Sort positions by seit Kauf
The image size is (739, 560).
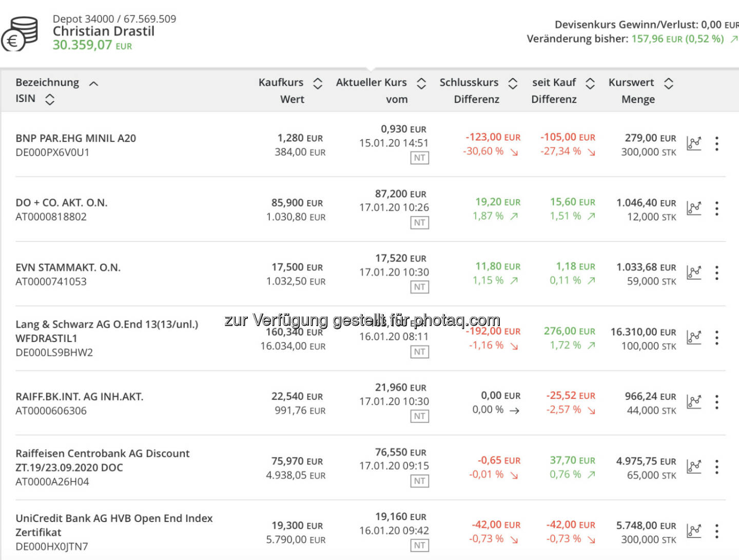pyautogui.click(x=590, y=83)
